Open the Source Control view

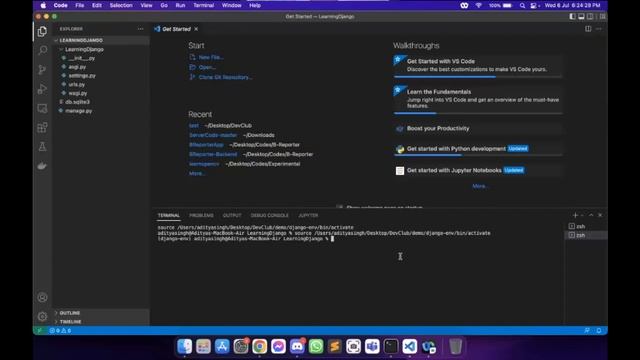42,70
